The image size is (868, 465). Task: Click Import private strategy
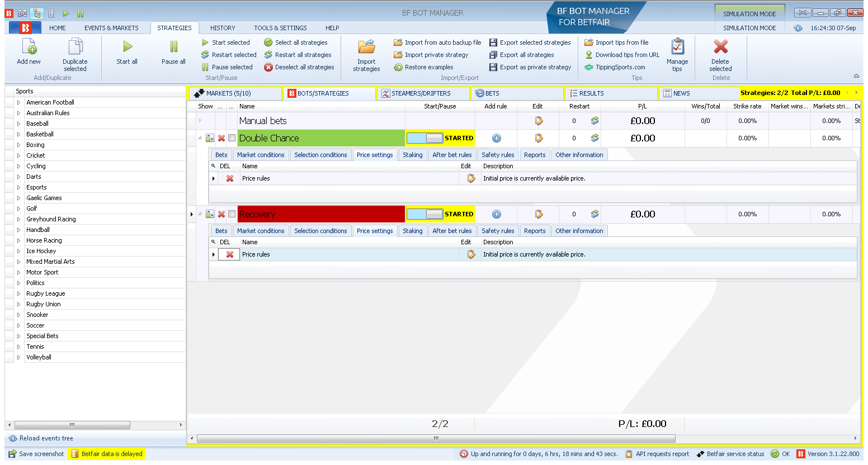click(x=431, y=55)
